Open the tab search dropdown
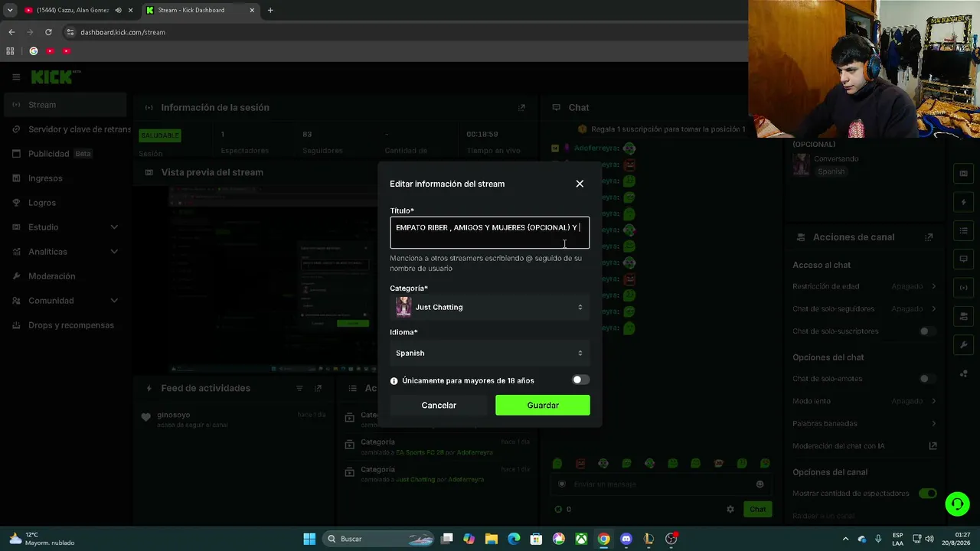 (10, 10)
